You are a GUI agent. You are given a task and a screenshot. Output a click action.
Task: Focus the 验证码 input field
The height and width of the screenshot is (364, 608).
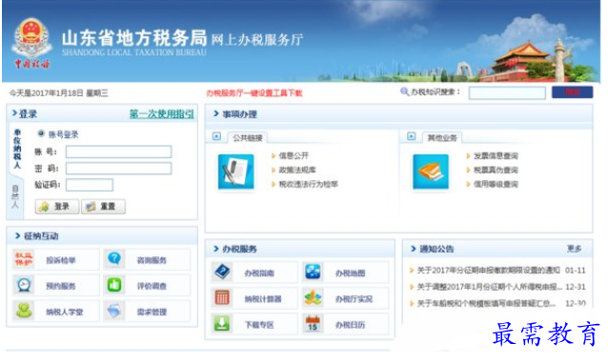(90, 185)
